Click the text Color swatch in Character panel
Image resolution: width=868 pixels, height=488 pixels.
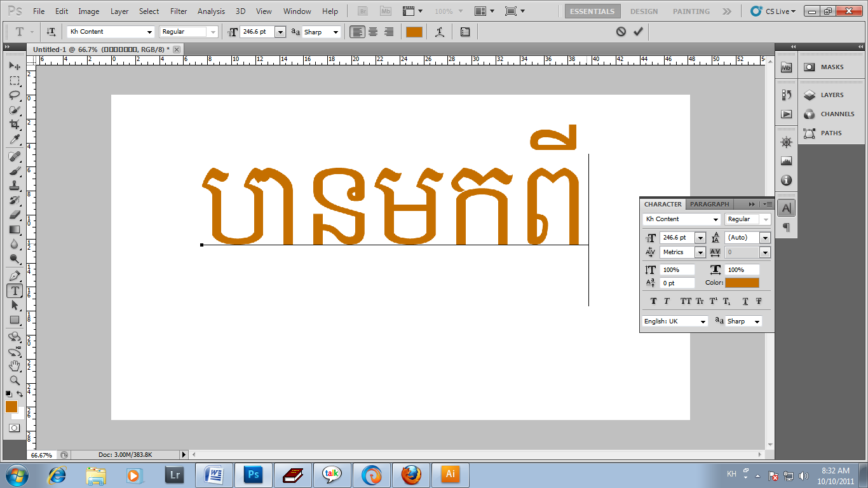coord(742,283)
